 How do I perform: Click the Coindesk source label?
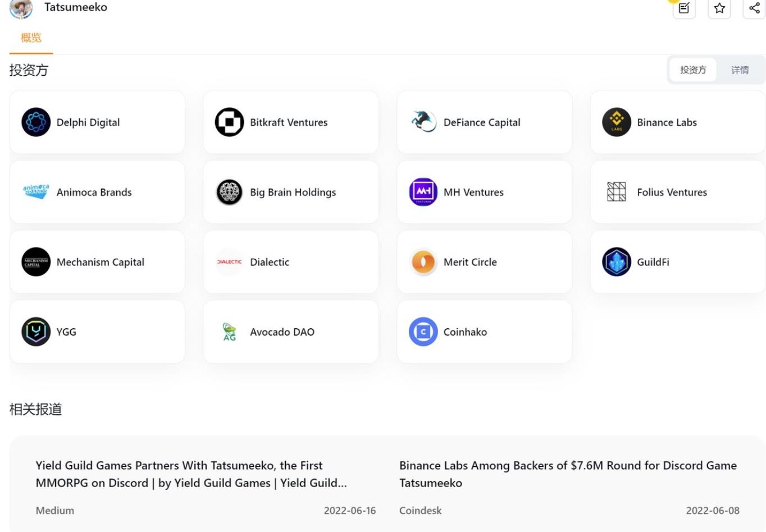420,511
